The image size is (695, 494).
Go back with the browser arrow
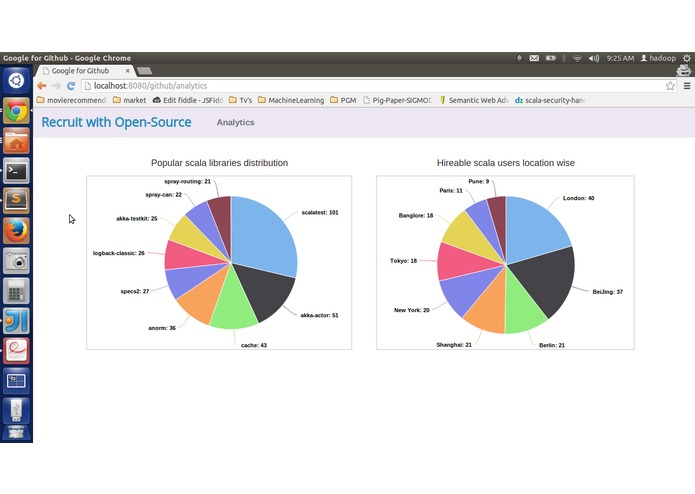pyautogui.click(x=42, y=86)
